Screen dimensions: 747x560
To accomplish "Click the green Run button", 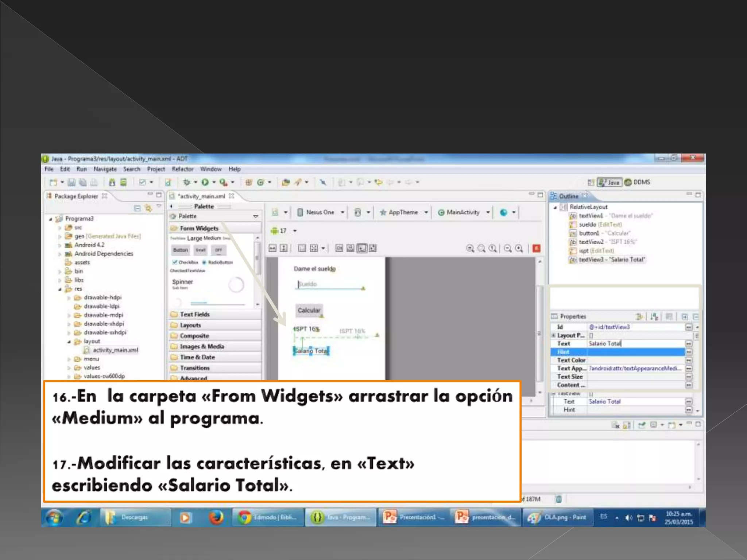I will (x=205, y=182).
